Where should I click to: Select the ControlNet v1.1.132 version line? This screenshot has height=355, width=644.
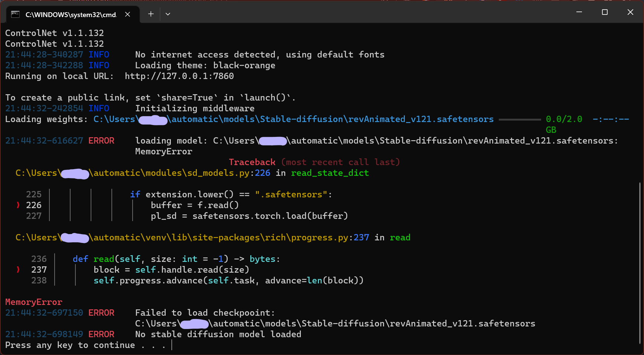(54, 33)
